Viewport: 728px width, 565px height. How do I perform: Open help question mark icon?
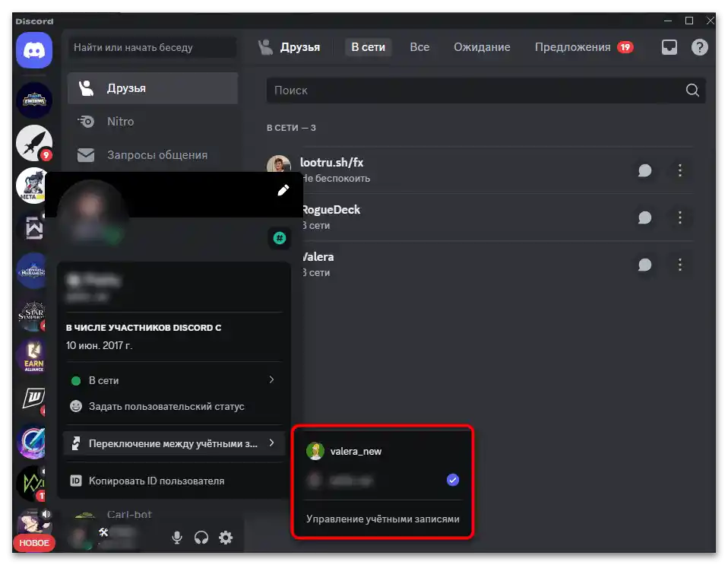pos(699,47)
